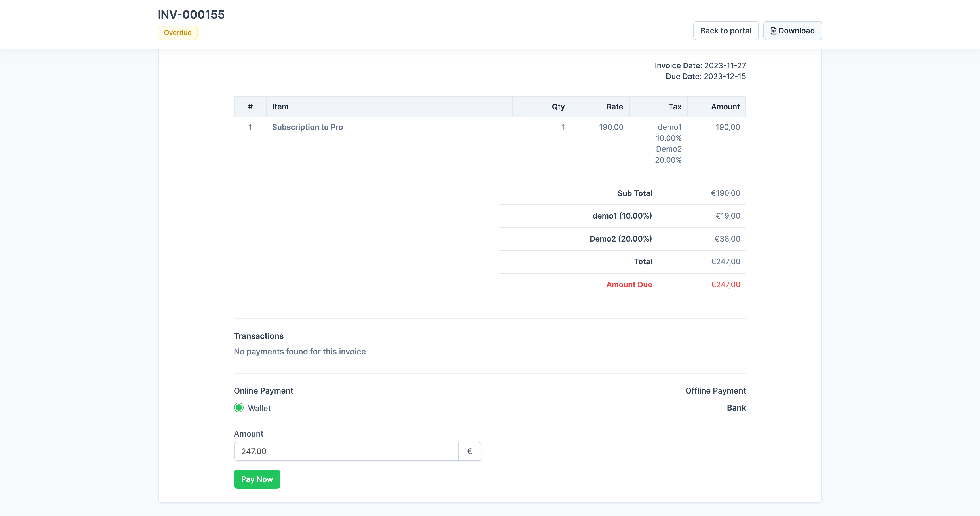Click the Sub Total row value

click(x=725, y=193)
